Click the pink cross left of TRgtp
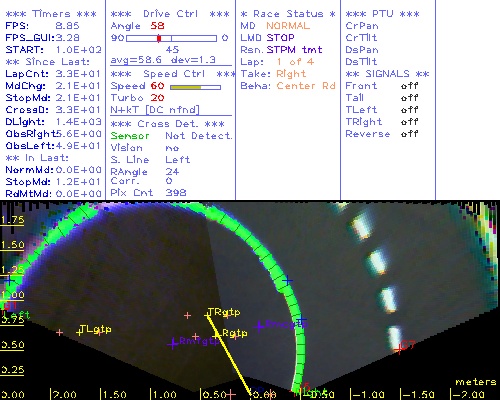 [187, 315]
